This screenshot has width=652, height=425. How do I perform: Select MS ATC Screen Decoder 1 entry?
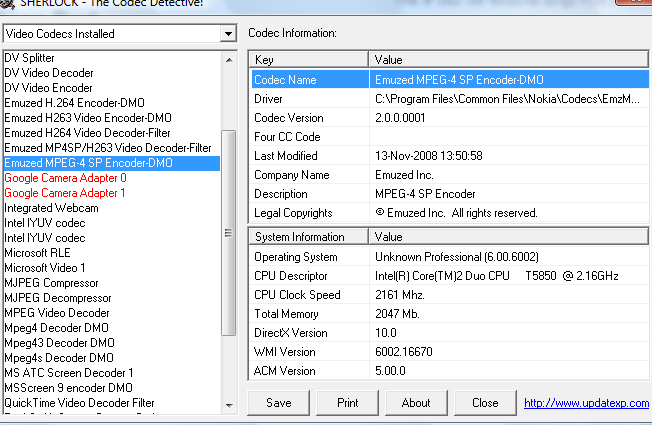pos(112,373)
